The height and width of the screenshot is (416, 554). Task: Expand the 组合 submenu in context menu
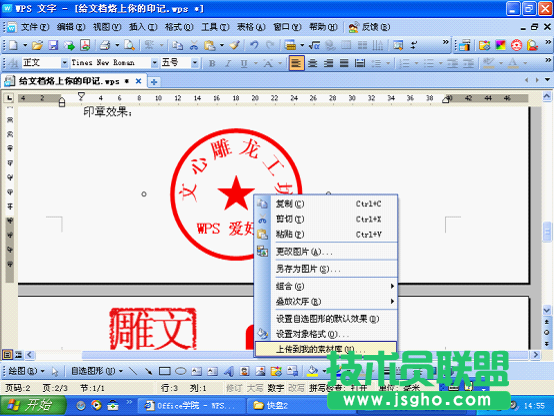(325, 286)
